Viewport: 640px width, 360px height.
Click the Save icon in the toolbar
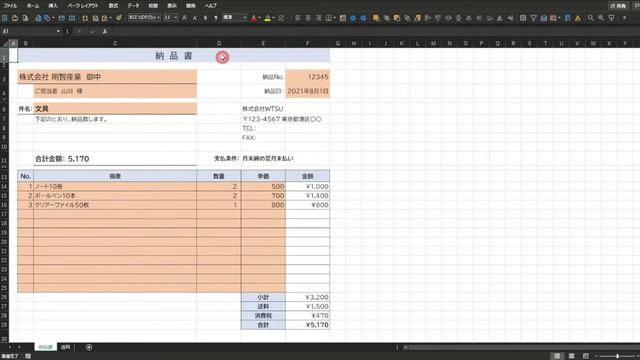coord(5,18)
